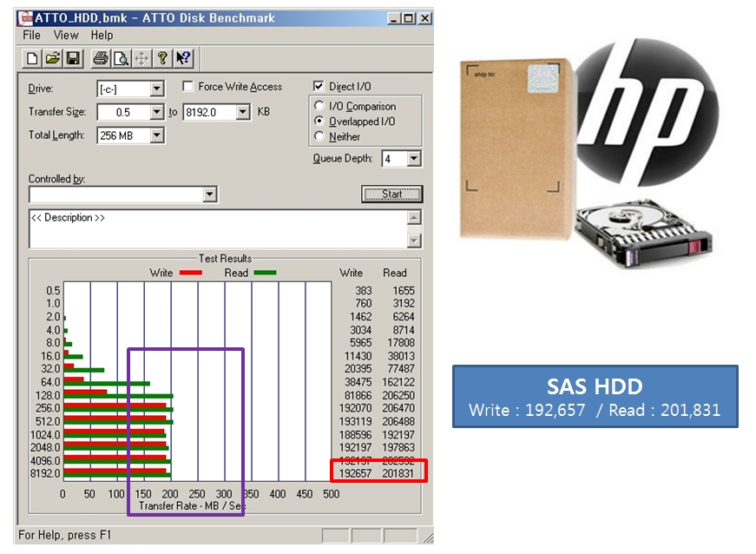Expand the Queue Depth dropdown

414,159
